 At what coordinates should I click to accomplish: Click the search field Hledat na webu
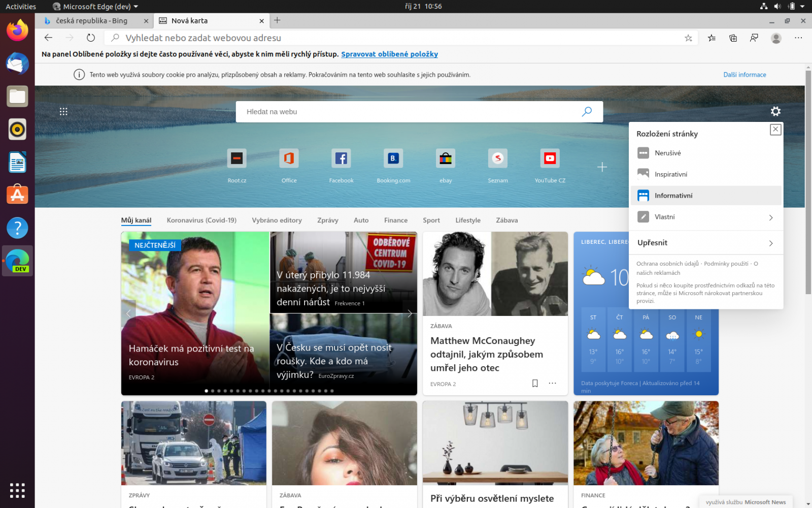(x=406, y=111)
